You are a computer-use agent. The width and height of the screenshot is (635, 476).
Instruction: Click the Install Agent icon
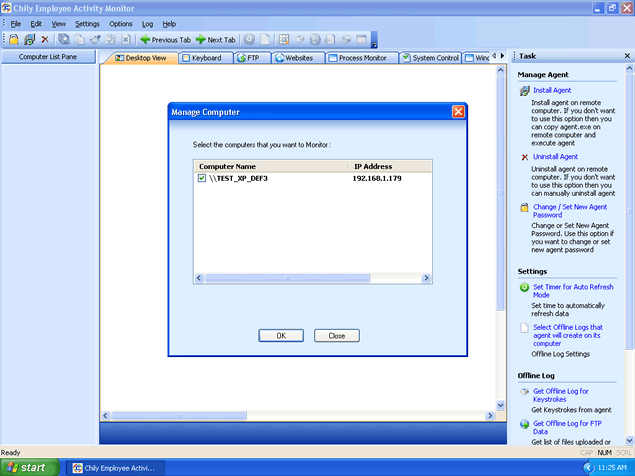point(525,91)
